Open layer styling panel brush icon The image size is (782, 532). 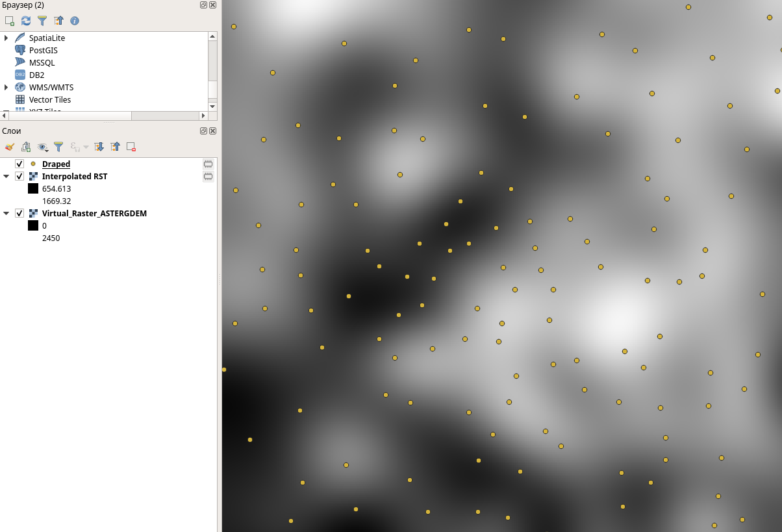[x=9, y=147]
